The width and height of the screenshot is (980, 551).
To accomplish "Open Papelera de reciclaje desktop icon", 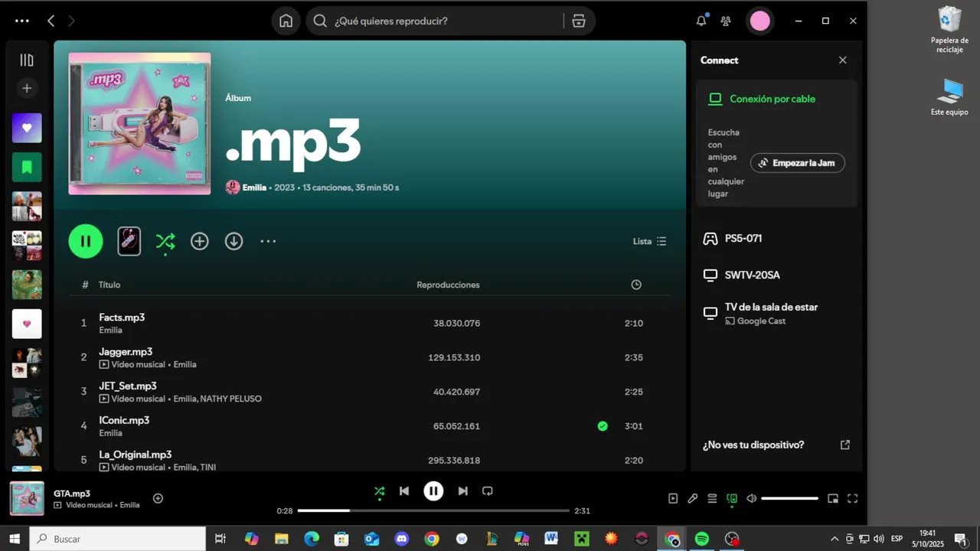I will tap(949, 30).
